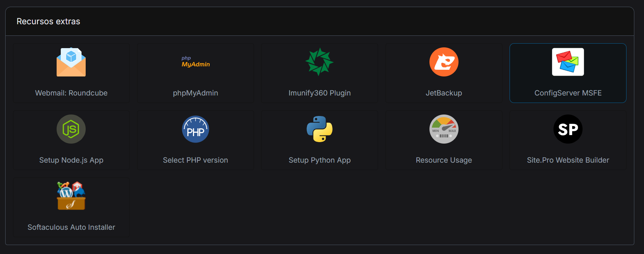The width and height of the screenshot is (644, 254).
Task: Click the phpMyAdmin text label
Action: 196,93
